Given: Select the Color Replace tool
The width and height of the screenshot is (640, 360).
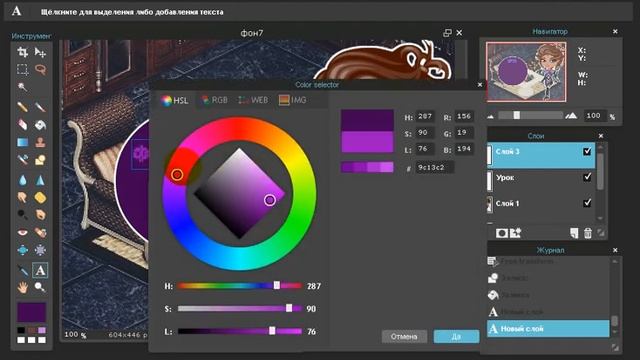Looking at the screenshot, I should [x=22, y=160].
